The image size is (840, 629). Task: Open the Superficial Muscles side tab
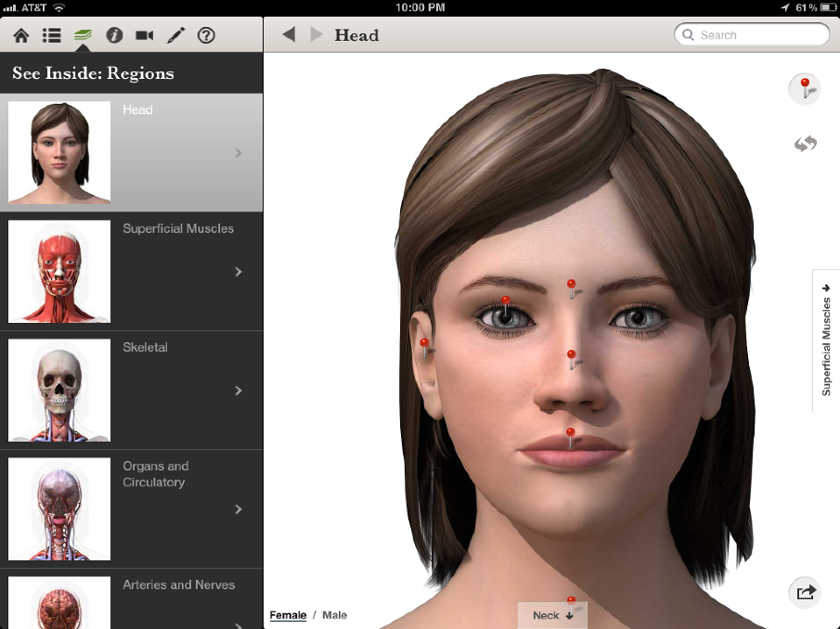pyautogui.click(x=825, y=339)
